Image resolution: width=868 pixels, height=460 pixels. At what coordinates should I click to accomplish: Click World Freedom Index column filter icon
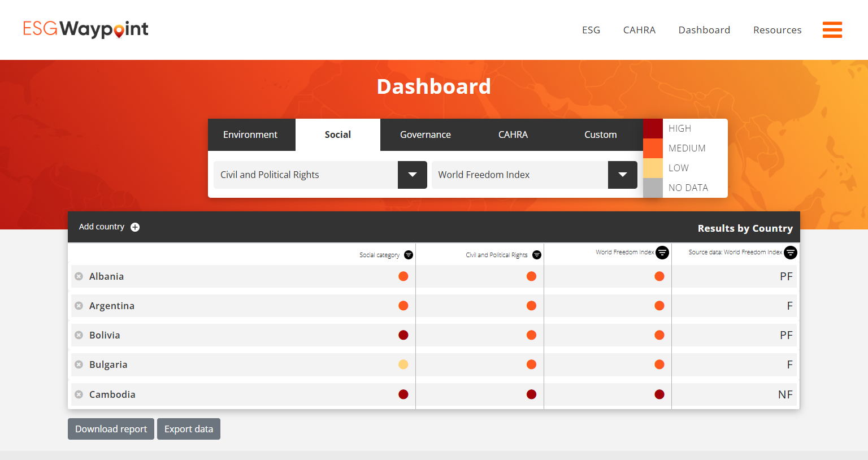coord(662,253)
